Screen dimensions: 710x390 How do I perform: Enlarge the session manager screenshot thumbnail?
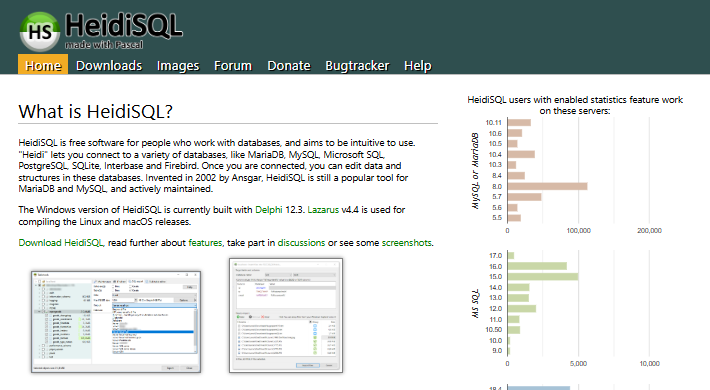tap(116, 322)
